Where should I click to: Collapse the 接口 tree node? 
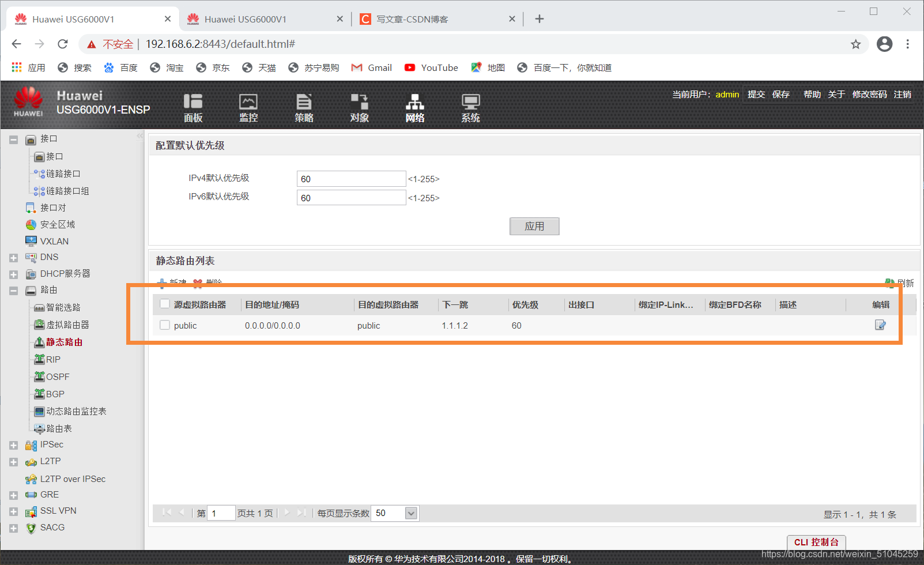[x=13, y=140]
